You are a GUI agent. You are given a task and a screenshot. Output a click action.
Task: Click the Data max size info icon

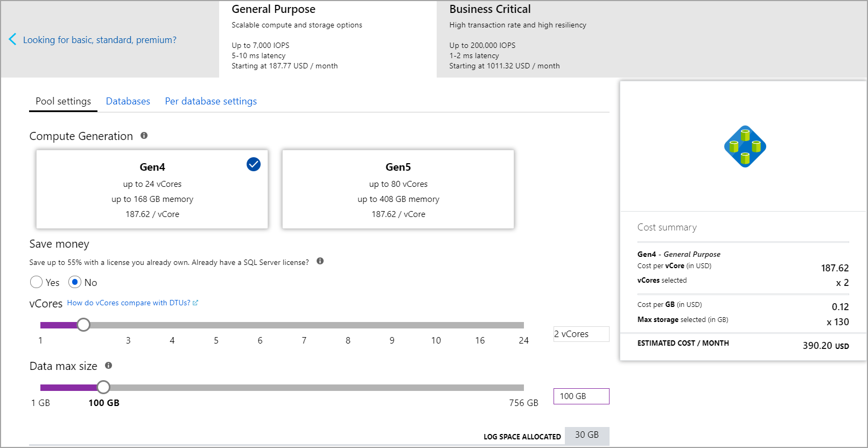[108, 366]
